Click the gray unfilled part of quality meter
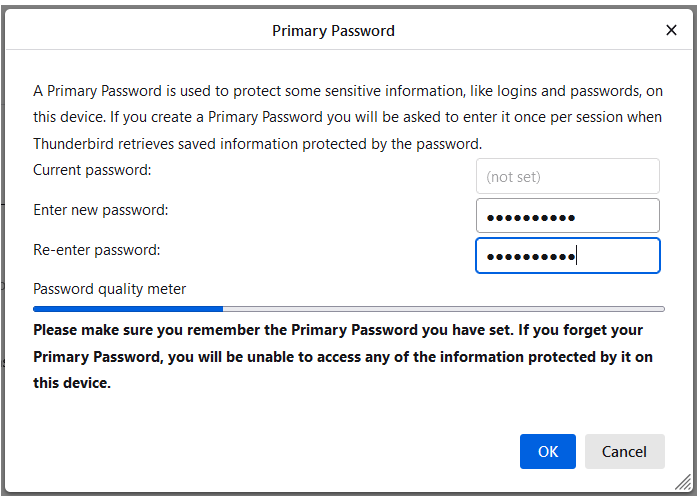The height and width of the screenshot is (502, 697). point(443,309)
